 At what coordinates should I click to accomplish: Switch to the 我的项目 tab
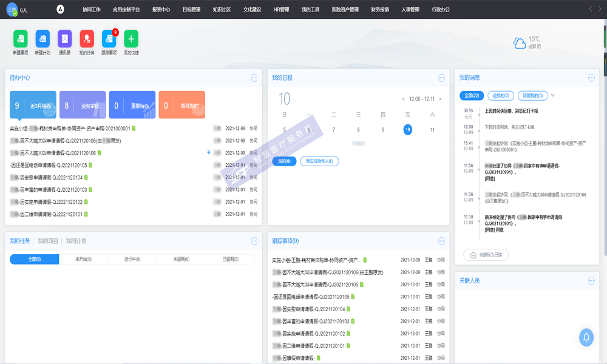pyautogui.click(x=48, y=241)
